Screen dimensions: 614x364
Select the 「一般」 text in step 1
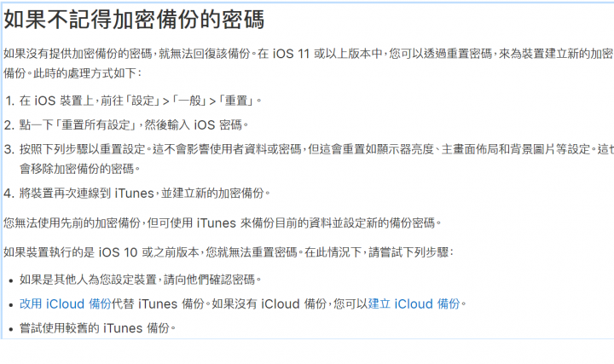[189, 101]
